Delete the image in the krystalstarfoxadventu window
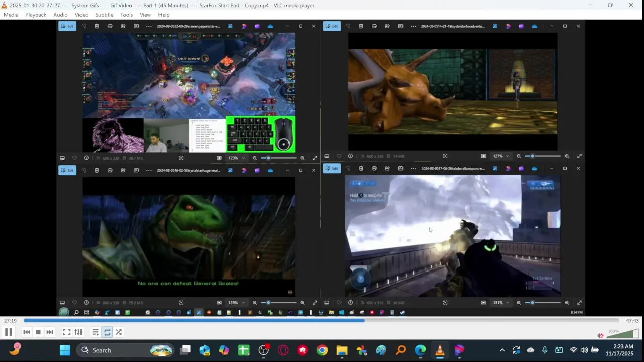Screen dimensions: 644x362 coord(361,26)
